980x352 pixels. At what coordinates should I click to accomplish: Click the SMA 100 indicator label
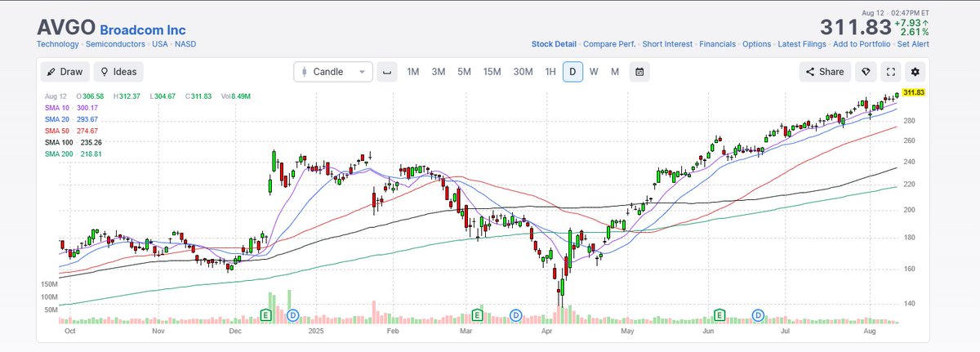[58, 142]
